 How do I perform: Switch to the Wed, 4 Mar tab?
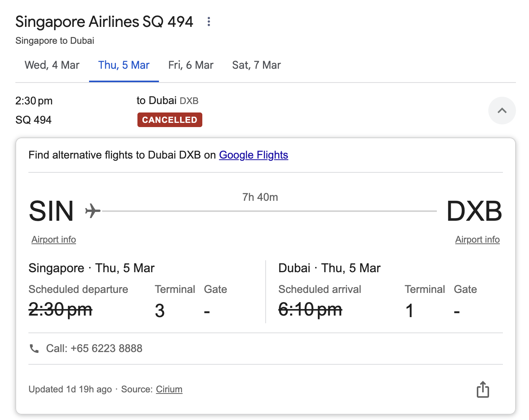pyautogui.click(x=52, y=65)
